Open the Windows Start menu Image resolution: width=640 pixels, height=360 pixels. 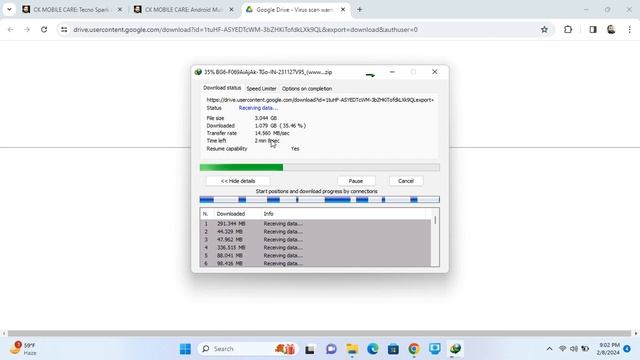(185, 349)
